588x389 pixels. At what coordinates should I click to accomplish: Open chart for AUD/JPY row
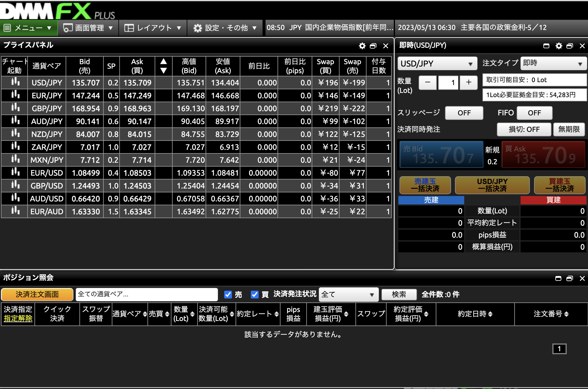click(15, 120)
